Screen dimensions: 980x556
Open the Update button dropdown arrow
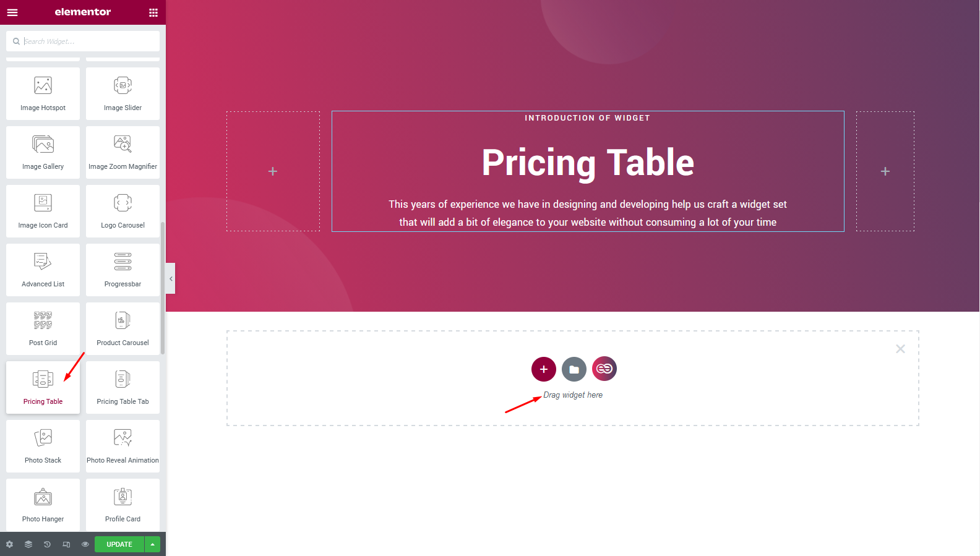click(152, 544)
